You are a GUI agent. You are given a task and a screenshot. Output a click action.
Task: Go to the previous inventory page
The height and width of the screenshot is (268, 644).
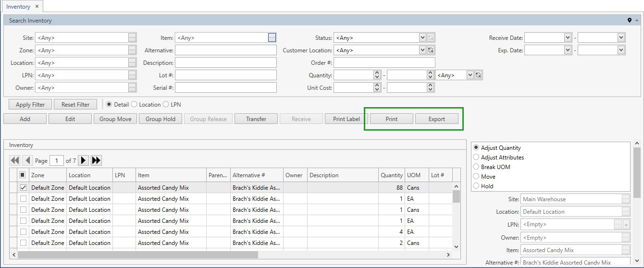(x=27, y=160)
